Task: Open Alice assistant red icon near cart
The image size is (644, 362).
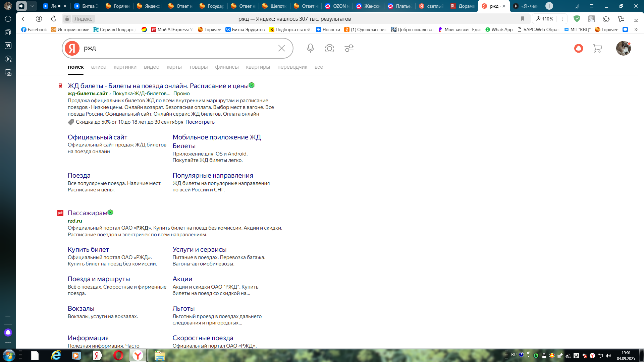Action: click(x=578, y=48)
